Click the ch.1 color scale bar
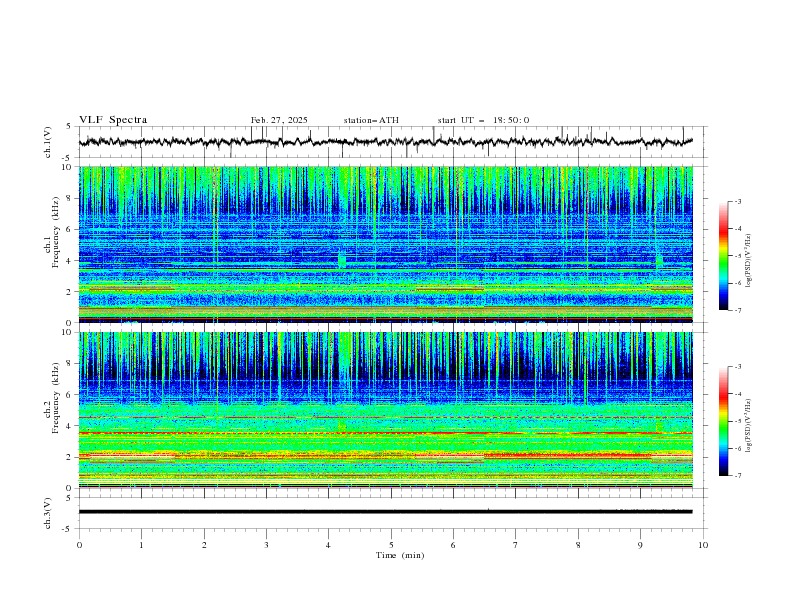 (723, 256)
